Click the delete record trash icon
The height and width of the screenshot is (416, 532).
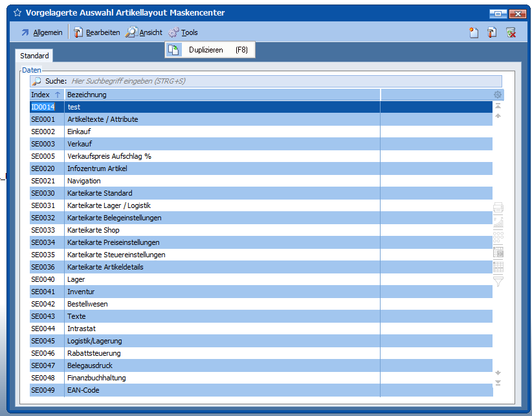pos(511,33)
